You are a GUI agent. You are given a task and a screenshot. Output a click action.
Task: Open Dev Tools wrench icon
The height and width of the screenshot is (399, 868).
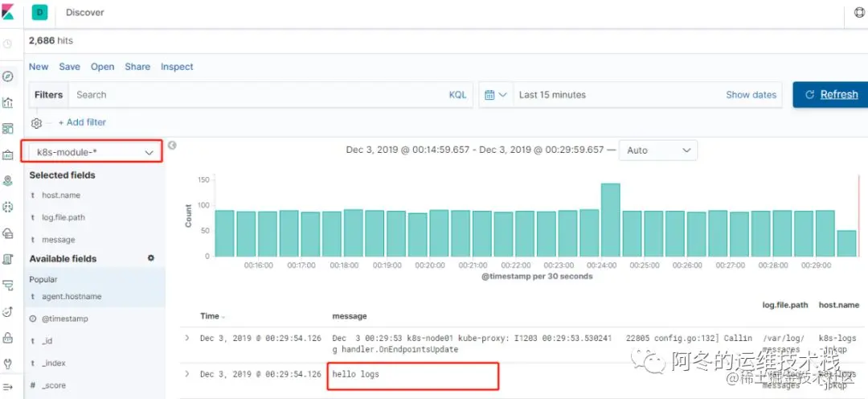point(8,364)
